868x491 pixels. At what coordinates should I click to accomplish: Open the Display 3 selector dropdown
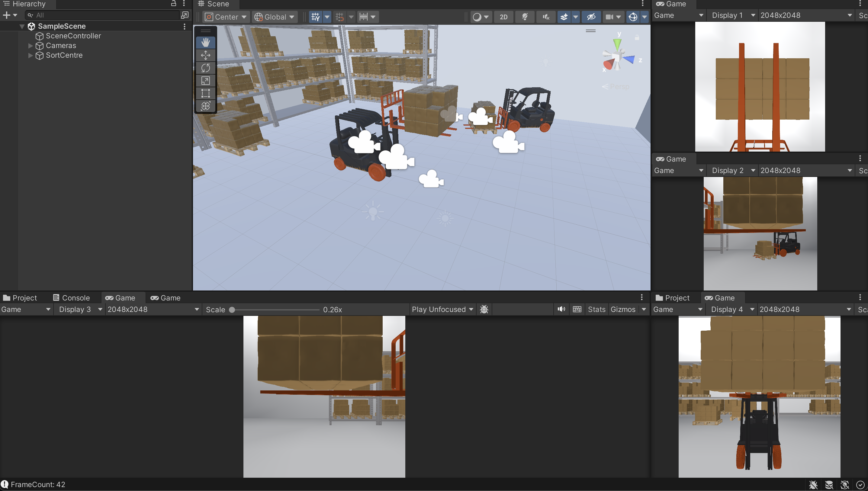80,310
